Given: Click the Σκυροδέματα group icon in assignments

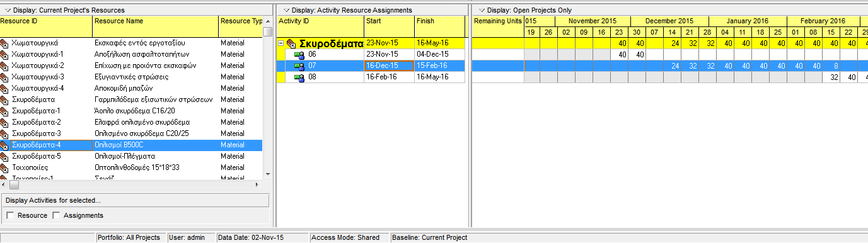Looking at the screenshot, I should [x=291, y=43].
